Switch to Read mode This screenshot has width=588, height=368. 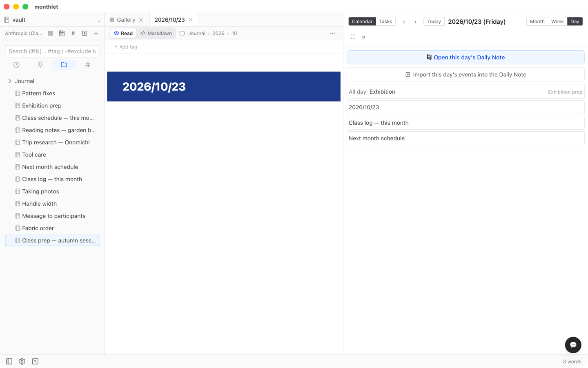(123, 34)
